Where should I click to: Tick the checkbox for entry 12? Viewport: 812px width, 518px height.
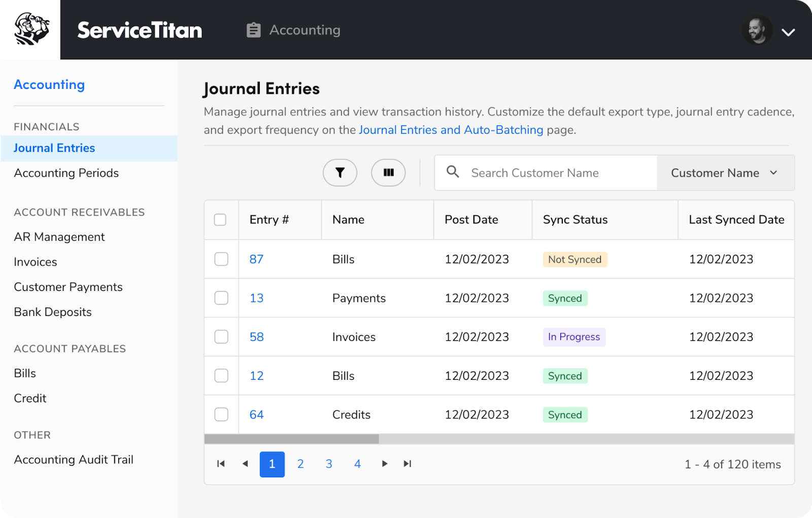pyautogui.click(x=221, y=375)
